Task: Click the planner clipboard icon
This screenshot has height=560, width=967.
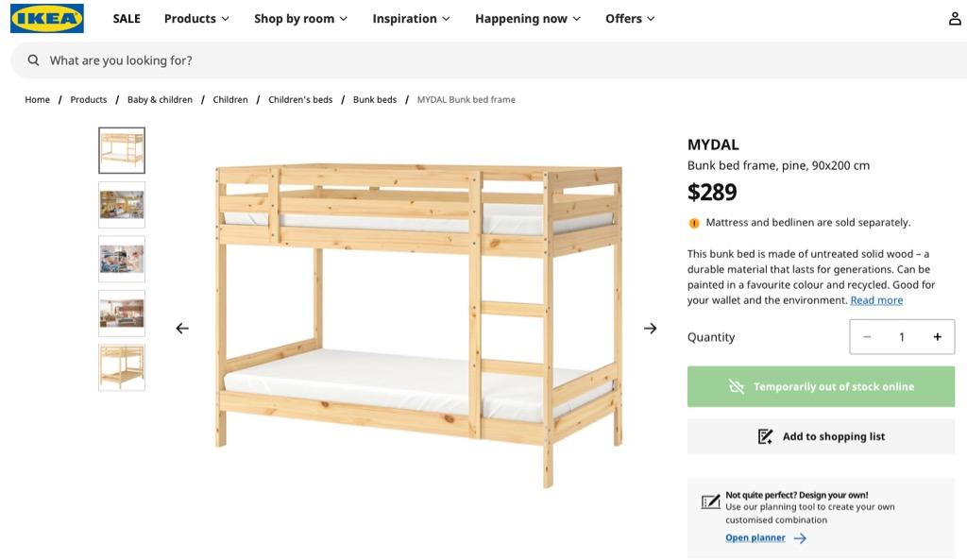Action: 708,501
